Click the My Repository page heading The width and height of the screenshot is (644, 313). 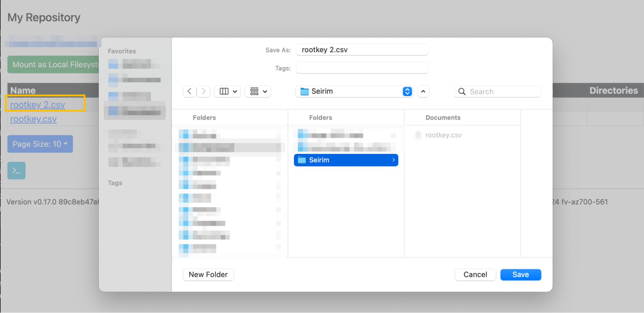44,17
